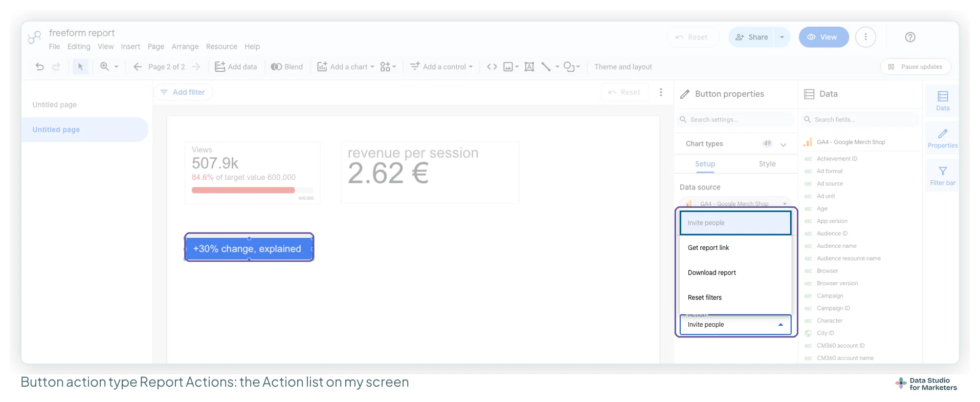Click the '+30% change, explained' button on canvas

pos(249,248)
